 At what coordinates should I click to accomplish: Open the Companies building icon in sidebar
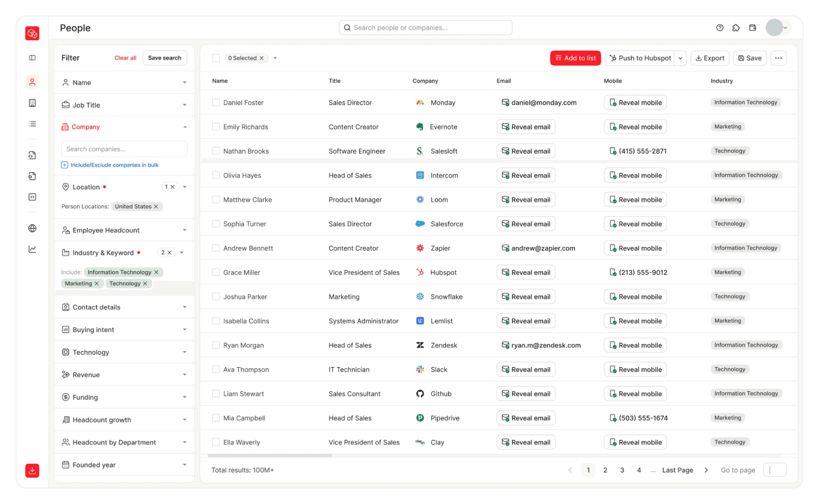point(32,103)
